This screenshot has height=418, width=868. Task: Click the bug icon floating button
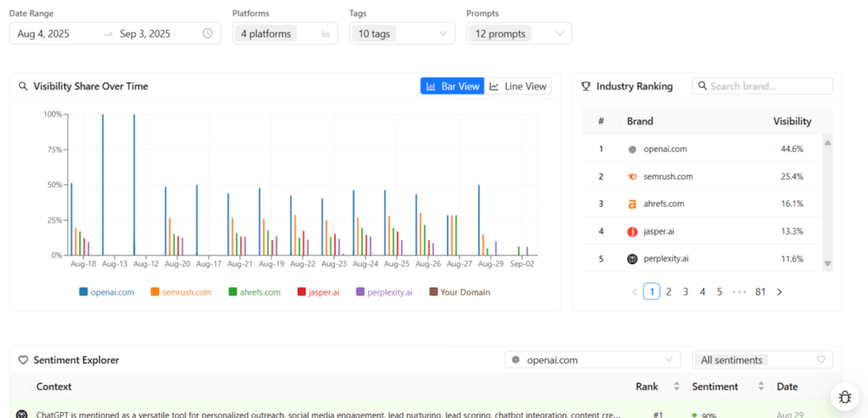point(845,397)
